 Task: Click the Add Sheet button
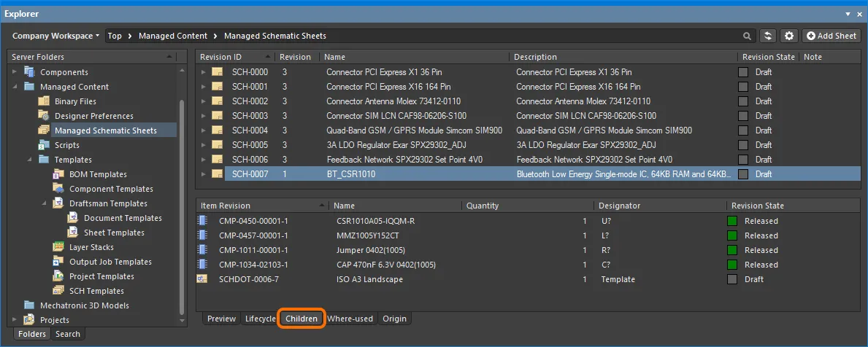pos(831,36)
